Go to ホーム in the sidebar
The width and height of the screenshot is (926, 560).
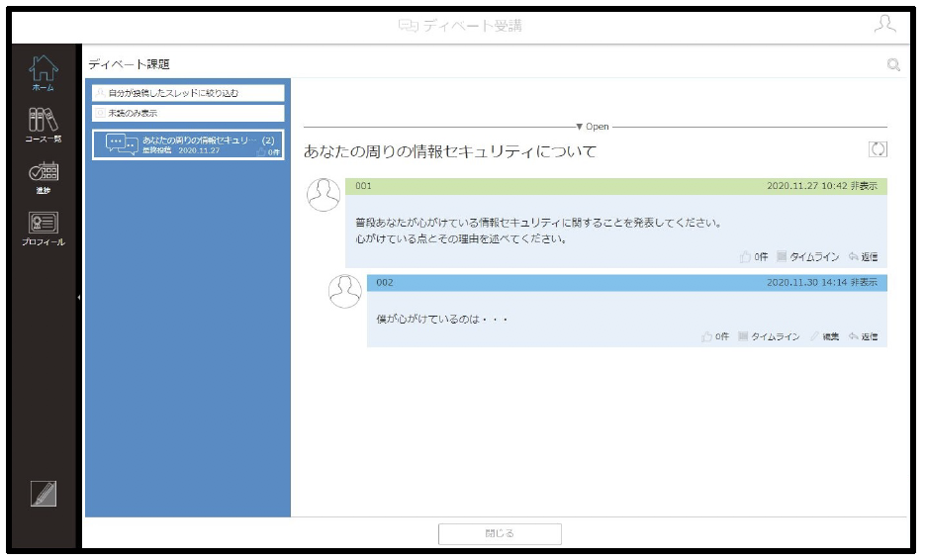pyautogui.click(x=44, y=72)
